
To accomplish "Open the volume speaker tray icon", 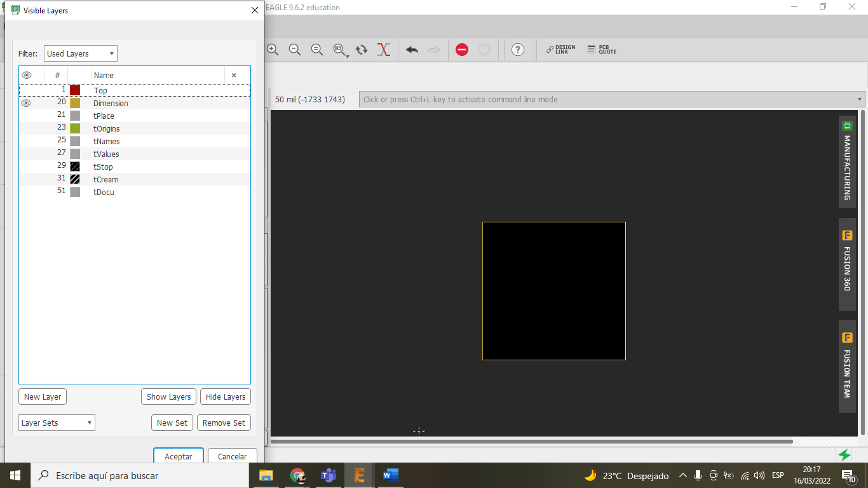I will point(759,475).
